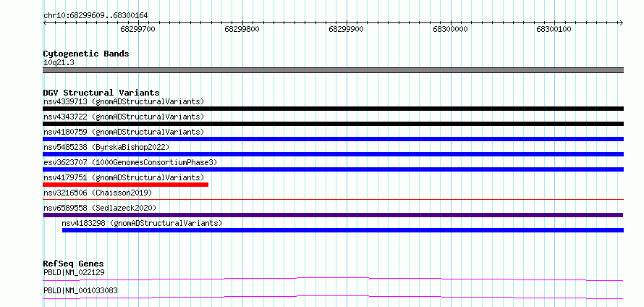Screen dimensions: 644x307
Task: Open variant nsv5485238 (ByrskaBishop2022) label
Action: click(106, 147)
